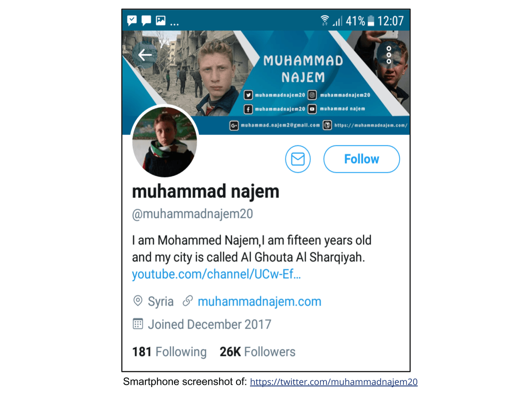Tap the checkmark notification icon in status bar
532x399 pixels.
tap(132, 20)
